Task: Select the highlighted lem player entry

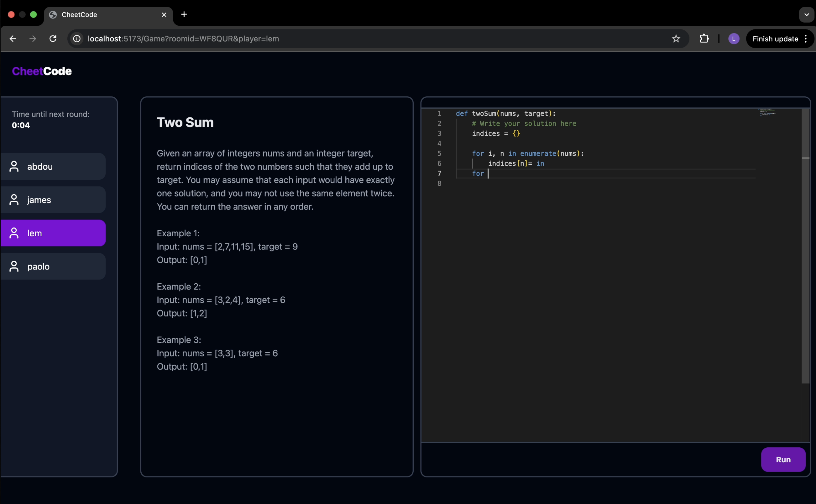Action: point(53,233)
